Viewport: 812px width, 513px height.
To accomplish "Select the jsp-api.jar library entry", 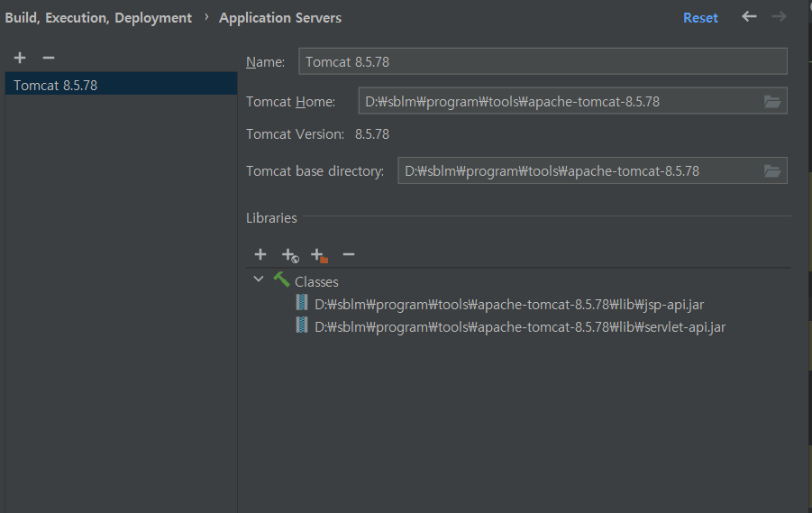I will click(509, 305).
